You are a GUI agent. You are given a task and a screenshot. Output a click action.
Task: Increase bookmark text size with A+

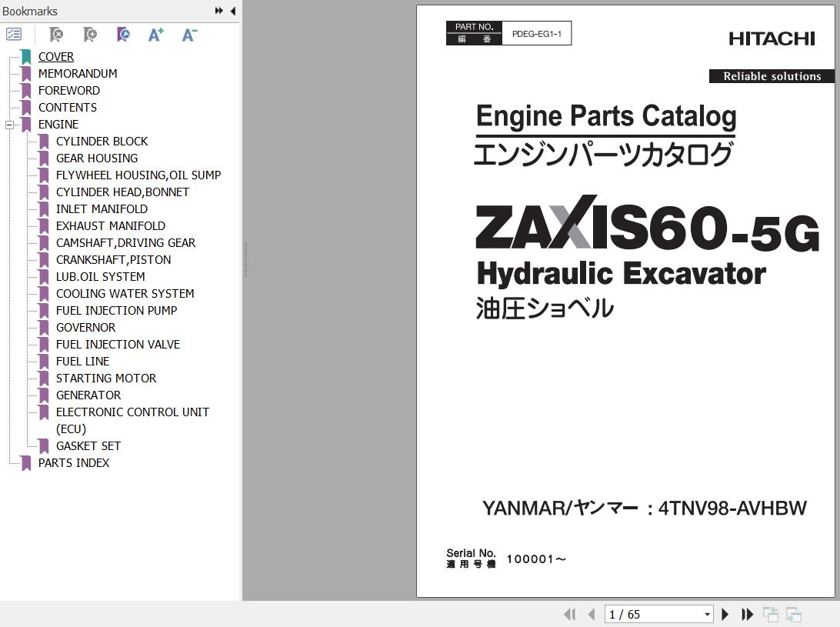pyautogui.click(x=156, y=35)
